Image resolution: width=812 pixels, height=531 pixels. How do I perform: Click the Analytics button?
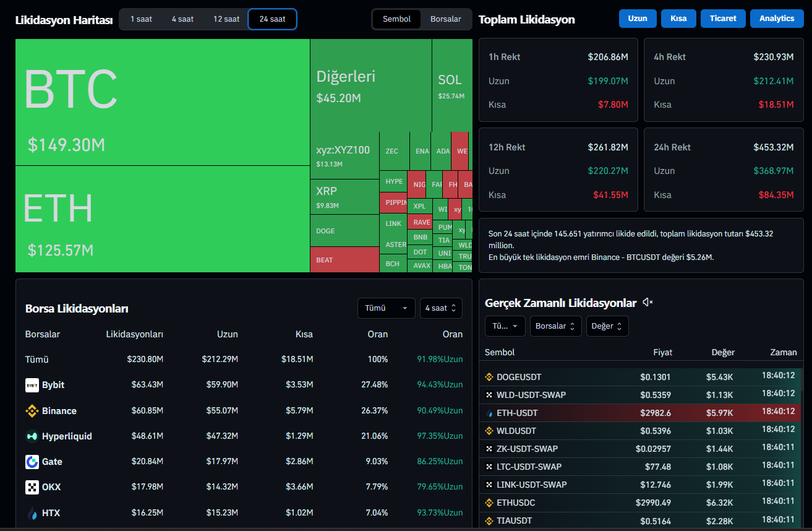776,19
